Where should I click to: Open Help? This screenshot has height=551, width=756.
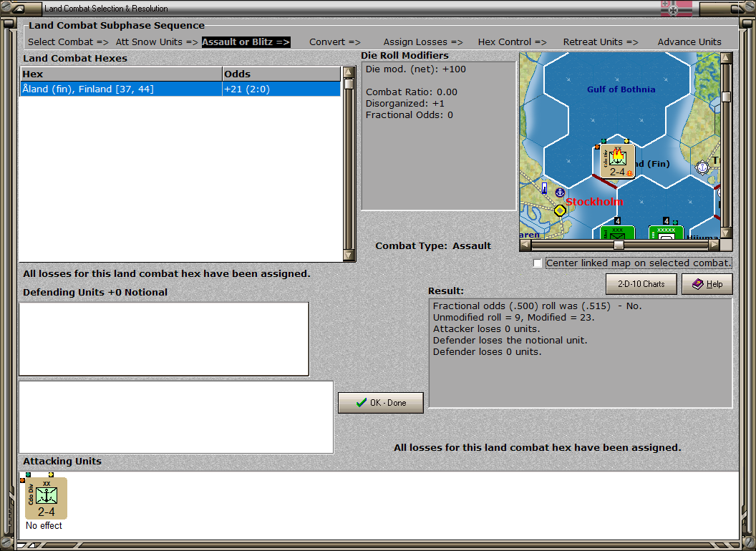point(707,284)
